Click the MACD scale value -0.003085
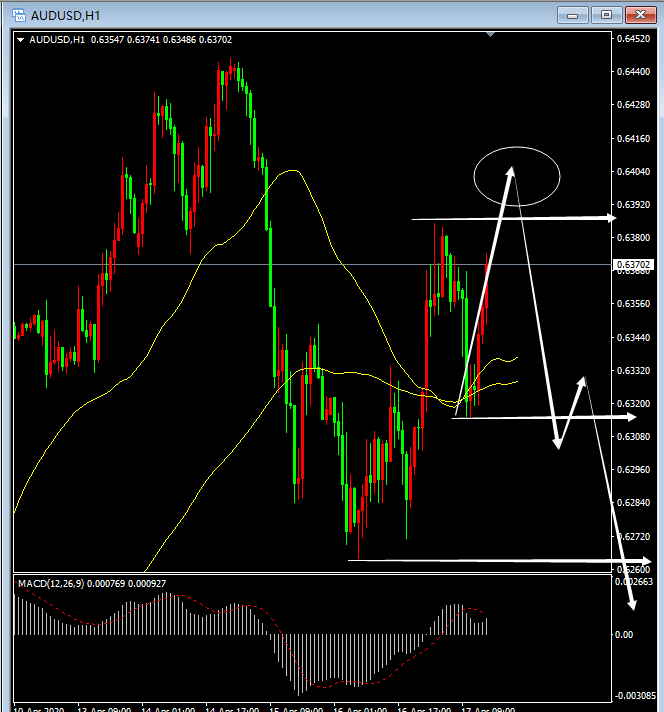The width and height of the screenshot is (664, 712). pyautogui.click(x=635, y=696)
